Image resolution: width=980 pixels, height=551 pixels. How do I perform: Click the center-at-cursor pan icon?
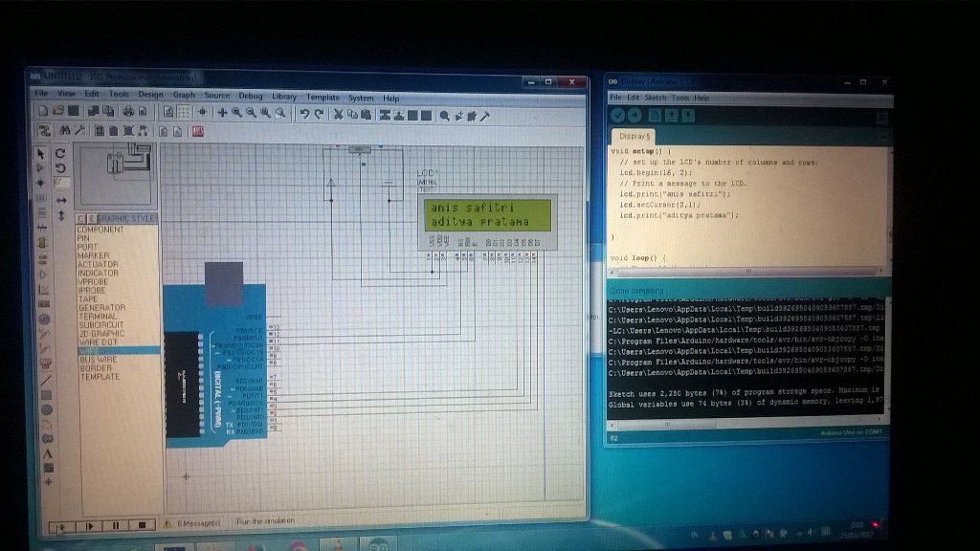pos(222,113)
